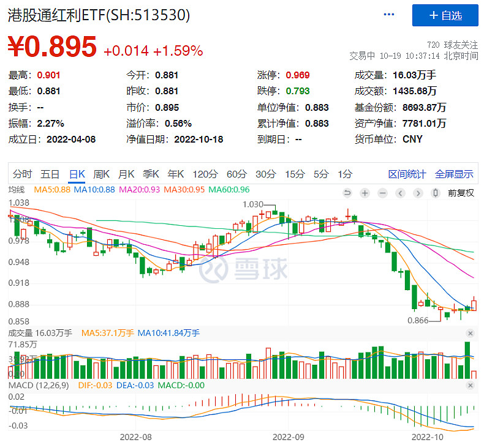Click the 涨停 value 0.969
Viewport: 484px width, 448px height.
tap(298, 75)
